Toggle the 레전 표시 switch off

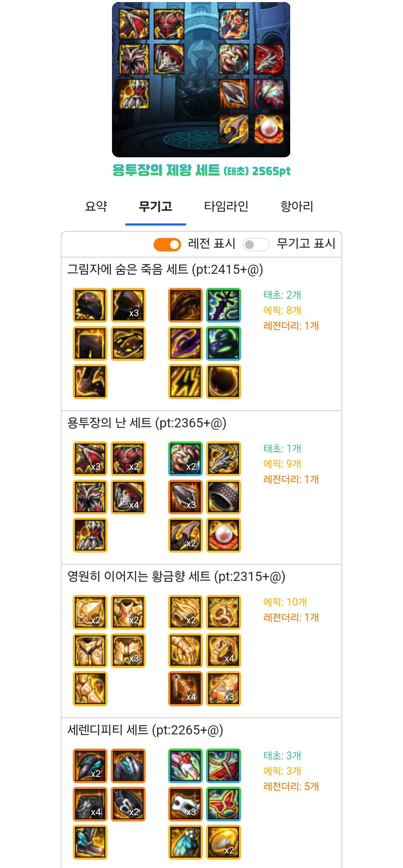click(x=167, y=244)
